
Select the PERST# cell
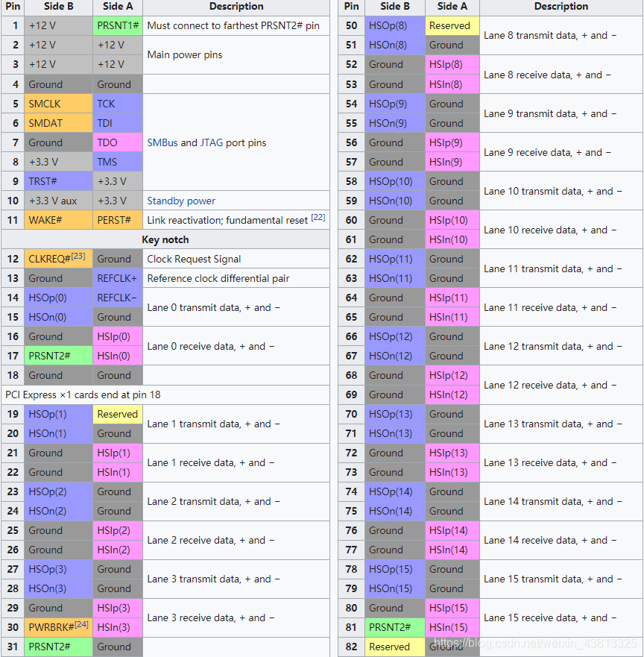point(118,220)
